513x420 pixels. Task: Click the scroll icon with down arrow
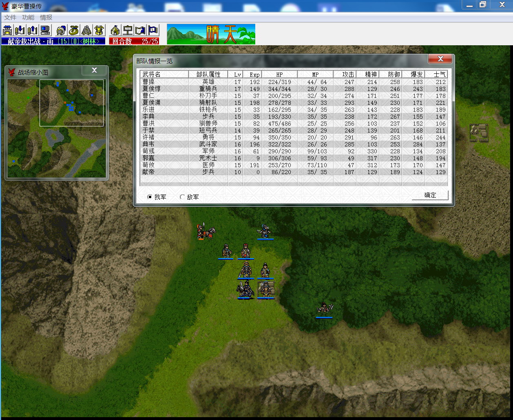pyautogui.click(x=20, y=30)
